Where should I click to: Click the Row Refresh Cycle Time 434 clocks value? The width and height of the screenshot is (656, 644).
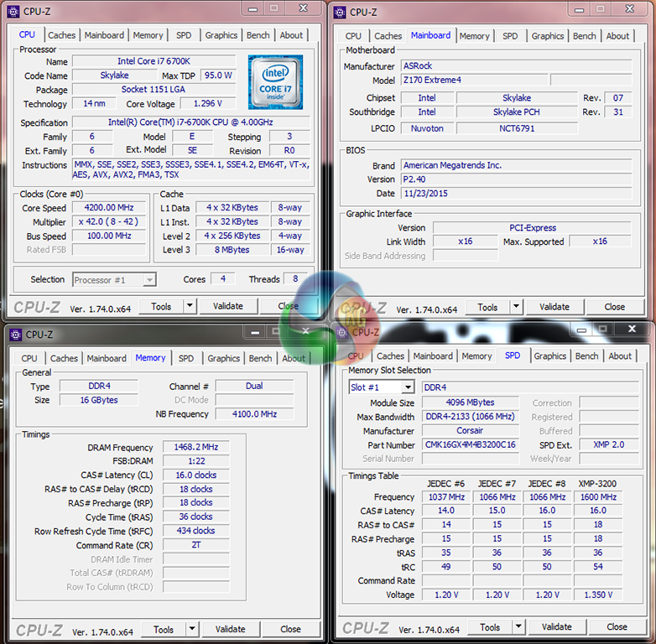[196, 531]
